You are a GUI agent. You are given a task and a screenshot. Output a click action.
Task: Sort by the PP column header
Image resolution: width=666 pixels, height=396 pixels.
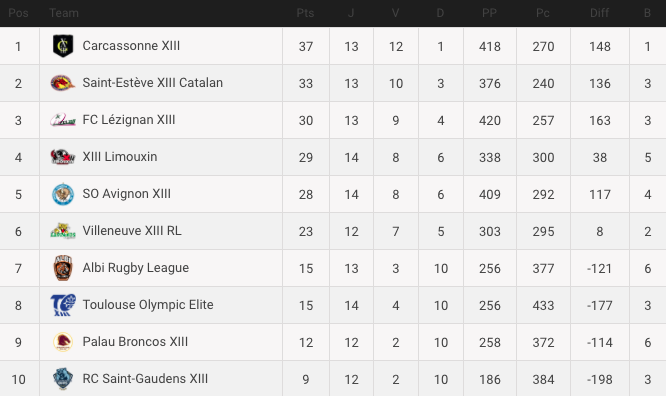click(x=489, y=13)
